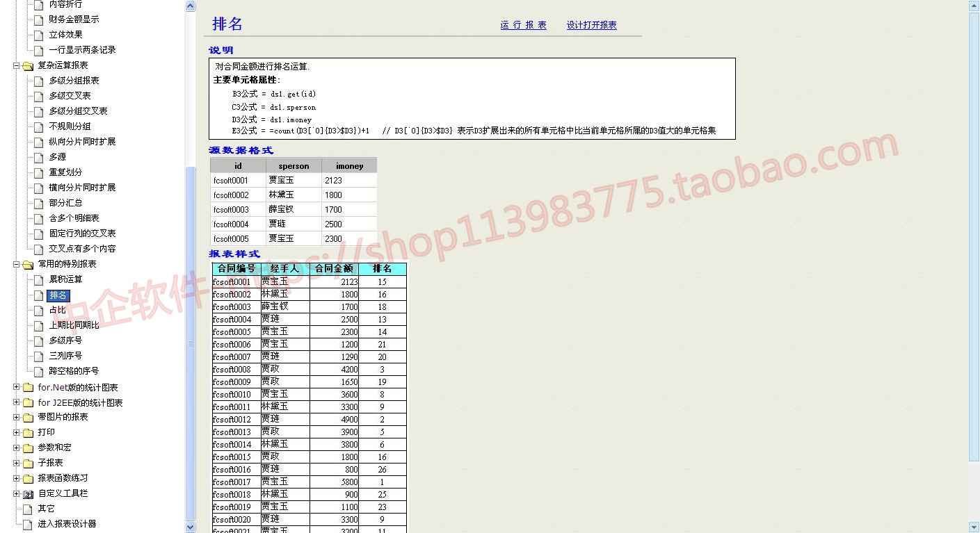
Task: Click the document icon for 纵向分片同时扩展
Action: (x=39, y=142)
